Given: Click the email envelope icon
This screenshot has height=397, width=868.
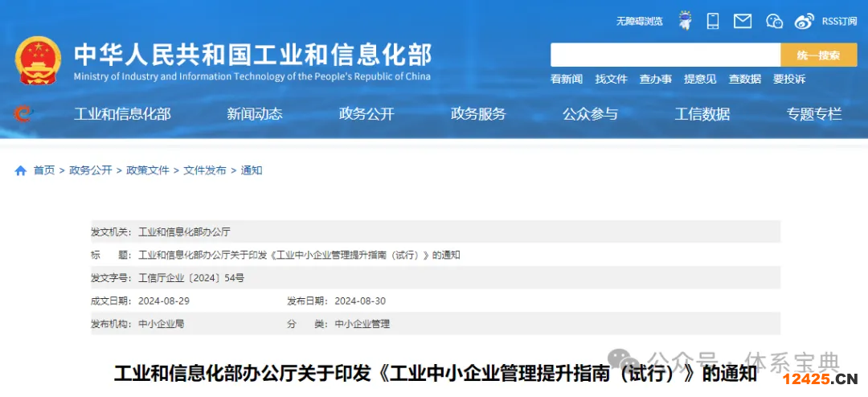Looking at the screenshot, I should tap(743, 21).
